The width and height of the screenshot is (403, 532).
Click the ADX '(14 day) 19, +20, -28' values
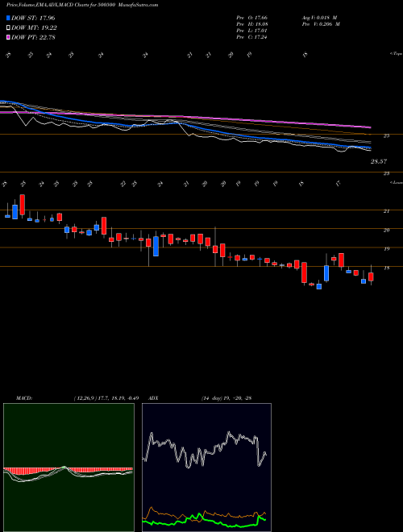pyautogui.click(x=226, y=398)
